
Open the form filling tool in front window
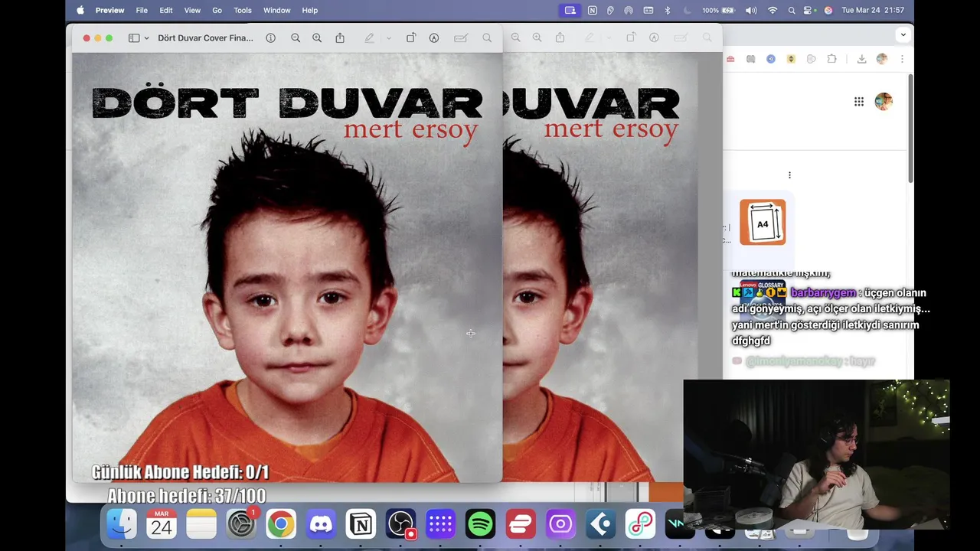(461, 37)
